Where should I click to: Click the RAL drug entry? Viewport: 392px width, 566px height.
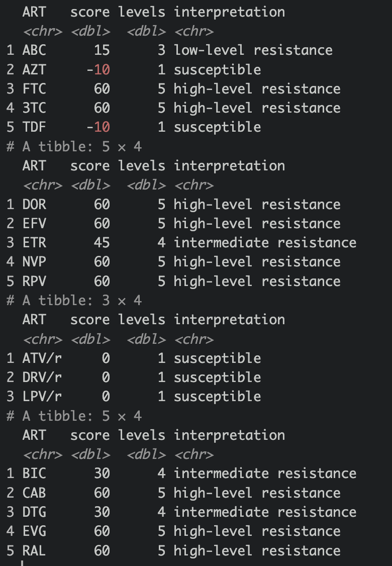tap(34, 550)
